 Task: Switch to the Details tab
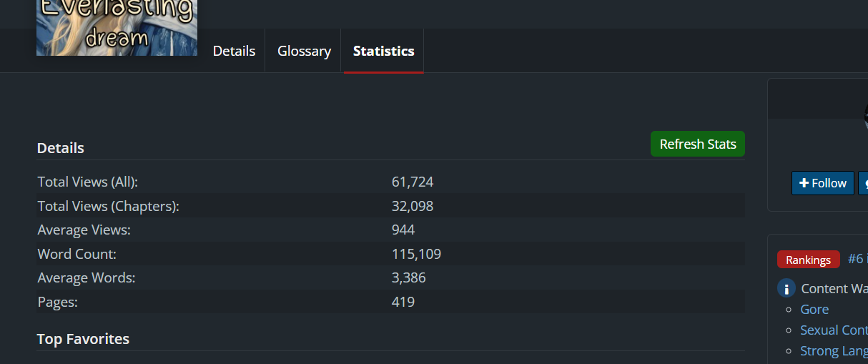tap(234, 51)
